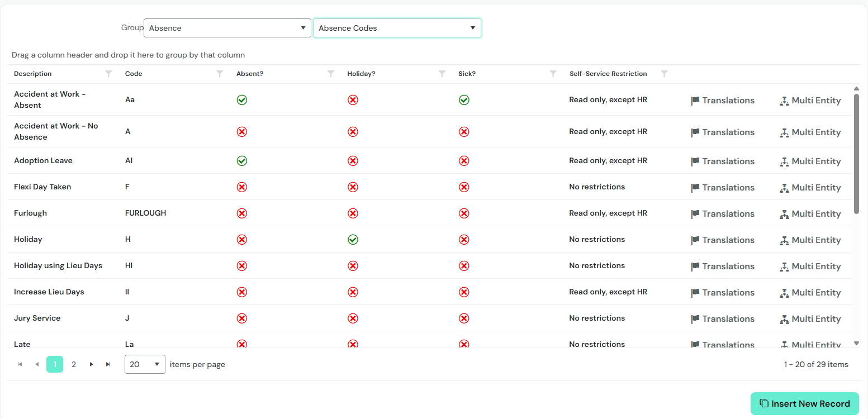Viewport: 868px width, 419px height.
Task: Open Translations for Jury Service
Action: click(723, 319)
